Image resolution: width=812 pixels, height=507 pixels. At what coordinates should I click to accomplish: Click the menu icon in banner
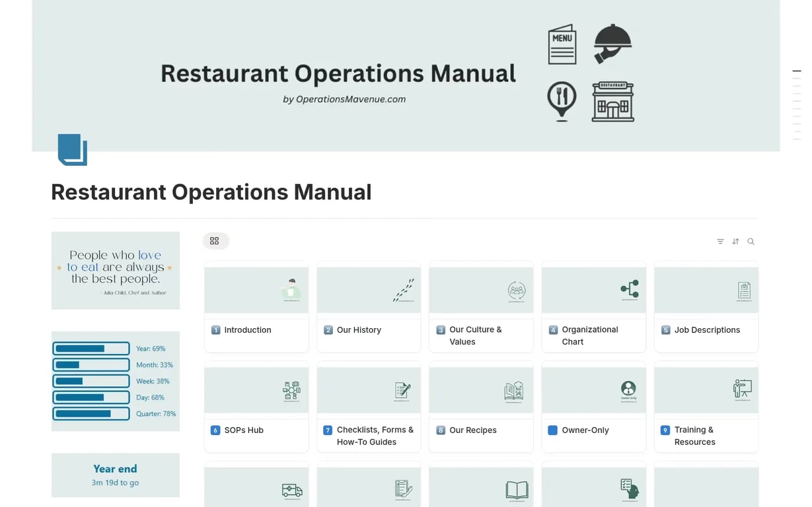tap(562, 44)
